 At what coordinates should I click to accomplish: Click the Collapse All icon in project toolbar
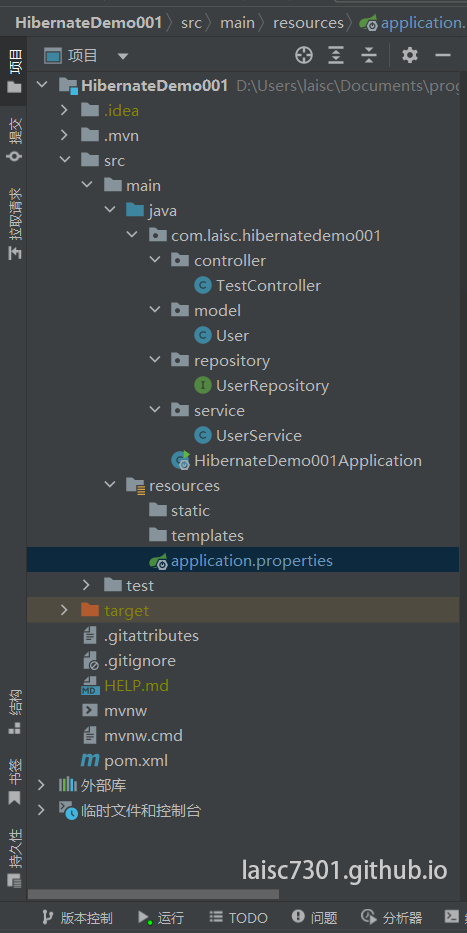[369, 56]
